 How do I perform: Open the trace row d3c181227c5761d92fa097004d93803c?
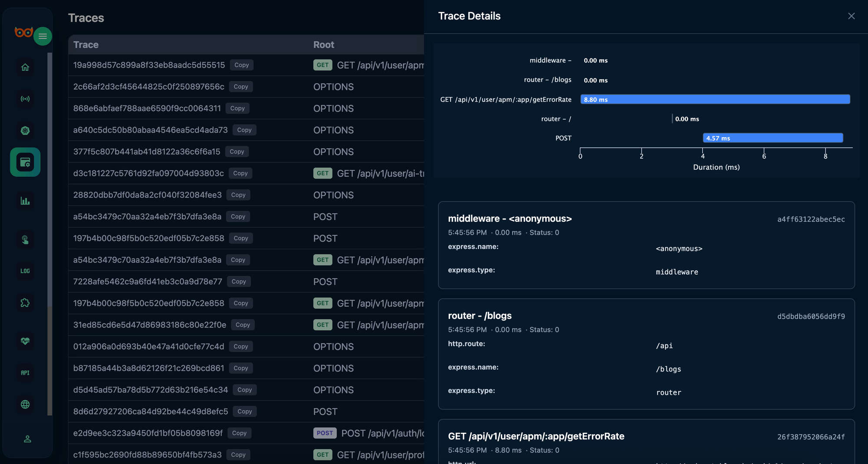246,173
